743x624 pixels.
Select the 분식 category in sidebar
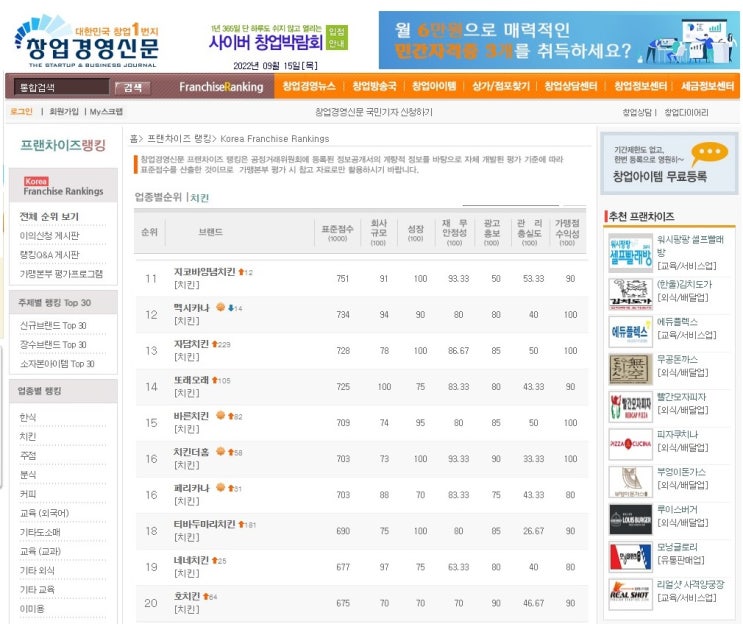[x=27, y=474]
